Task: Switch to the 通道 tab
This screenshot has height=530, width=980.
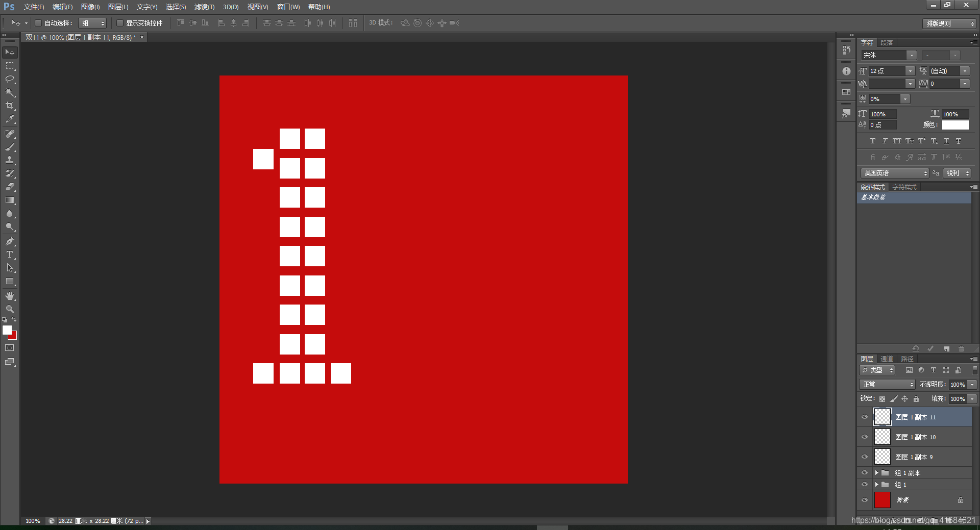Action: tap(887, 359)
